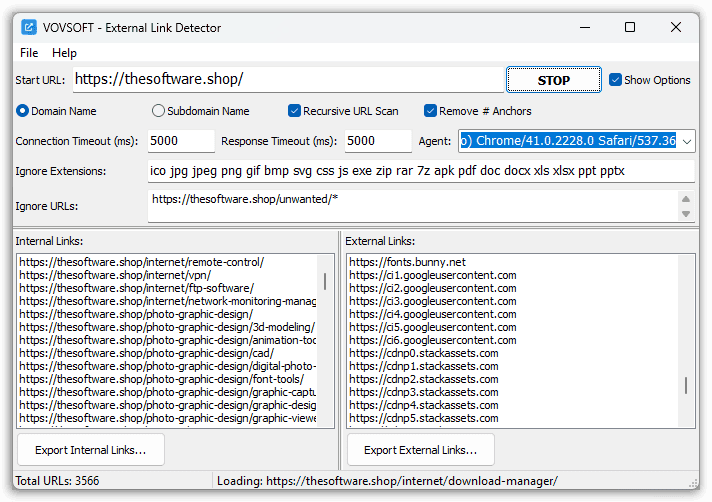Viewport: 712px width, 502px height.
Task: Select ci6.googleusercontent.com external link
Action: (x=433, y=340)
